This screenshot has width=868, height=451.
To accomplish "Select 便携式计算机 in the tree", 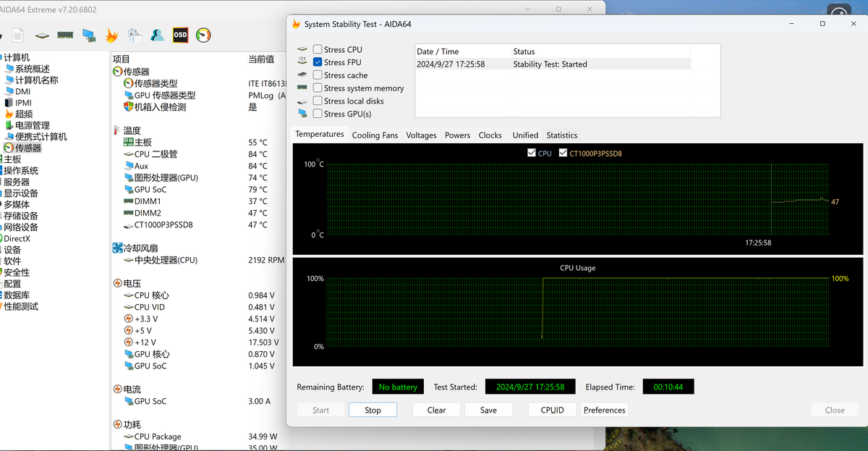I will pyautogui.click(x=41, y=136).
